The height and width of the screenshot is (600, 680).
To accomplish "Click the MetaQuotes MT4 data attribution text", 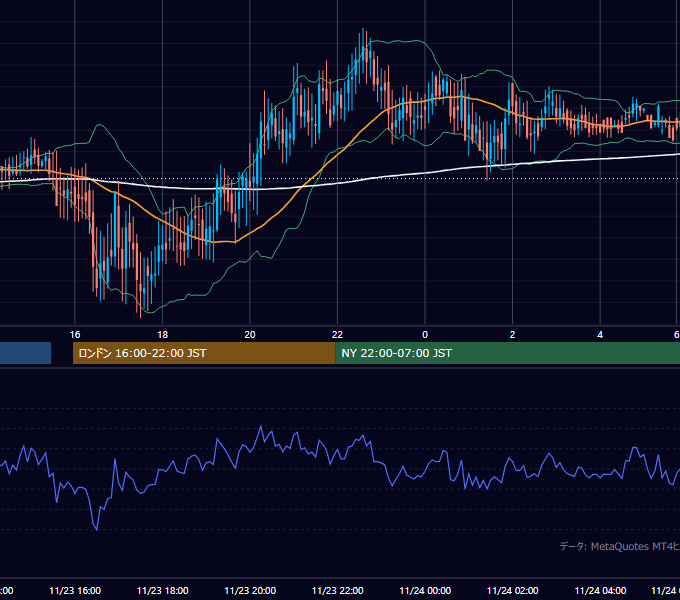I will coord(620,546).
